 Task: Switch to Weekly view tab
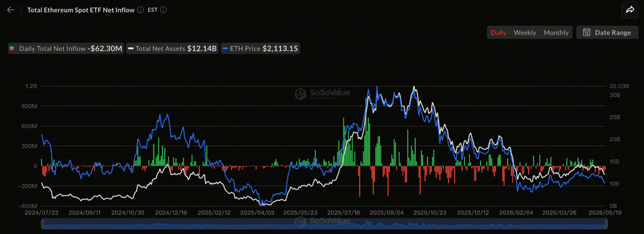click(x=525, y=33)
